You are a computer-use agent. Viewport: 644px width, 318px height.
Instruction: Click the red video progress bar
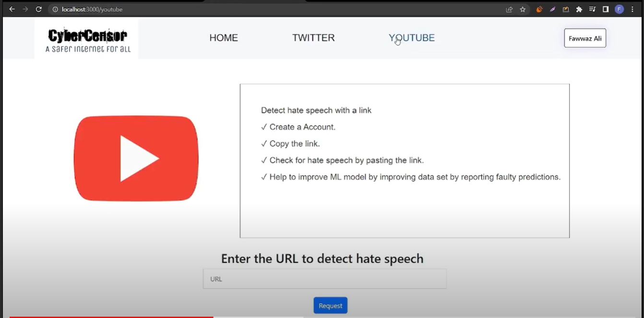click(x=111, y=317)
